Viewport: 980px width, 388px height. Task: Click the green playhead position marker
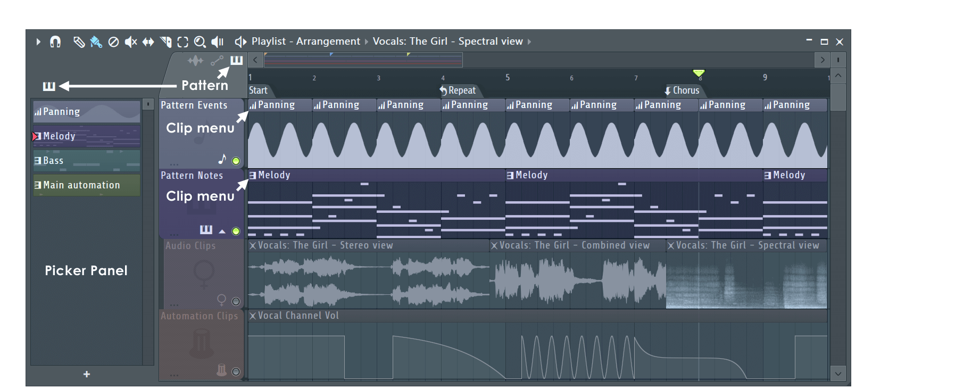point(699,73)
